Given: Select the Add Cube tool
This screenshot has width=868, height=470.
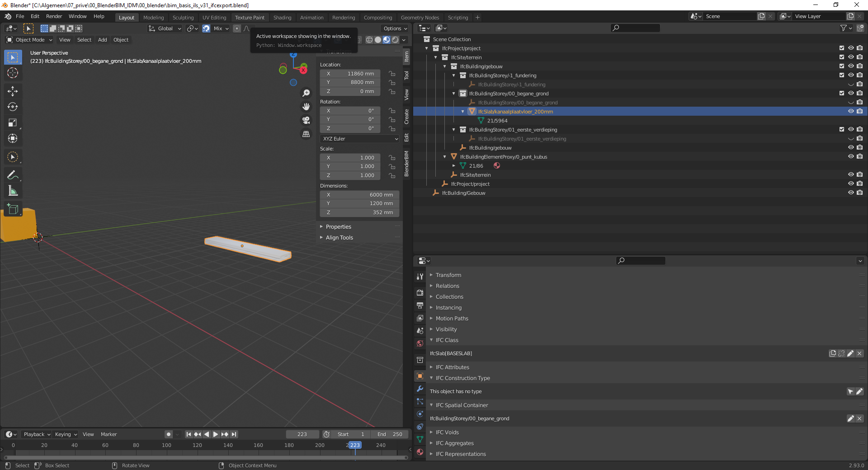Looking at the screenshot, I should [x=13, y=209].
